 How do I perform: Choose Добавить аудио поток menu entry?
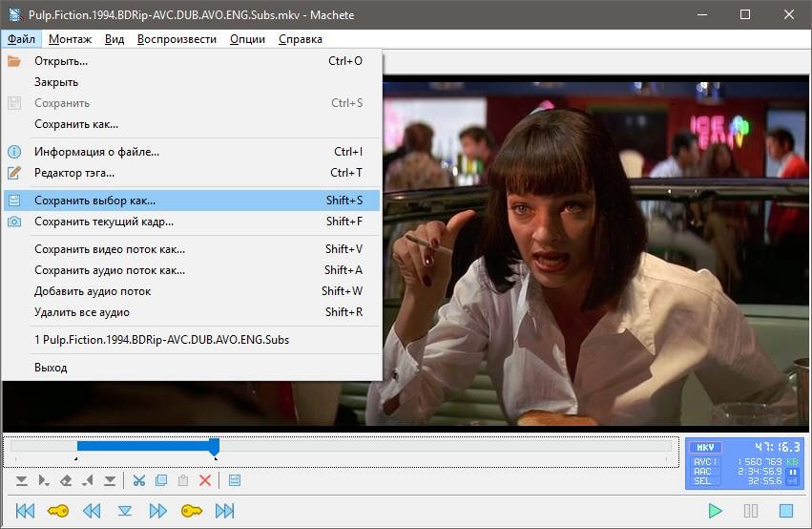coord(192,291)
